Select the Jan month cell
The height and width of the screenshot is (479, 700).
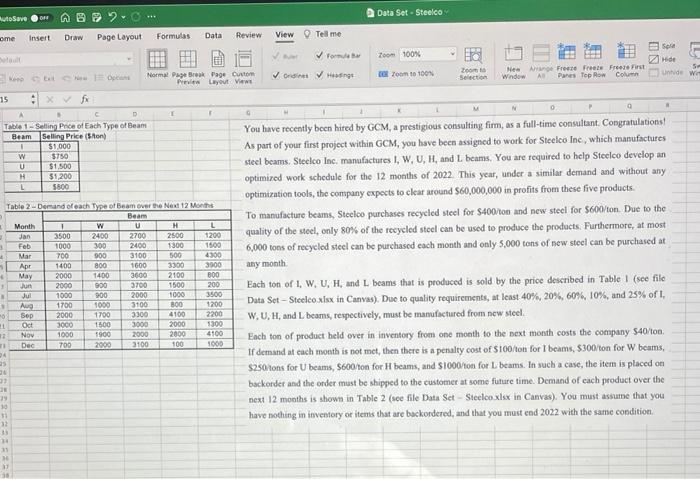(x=25, y=237)
